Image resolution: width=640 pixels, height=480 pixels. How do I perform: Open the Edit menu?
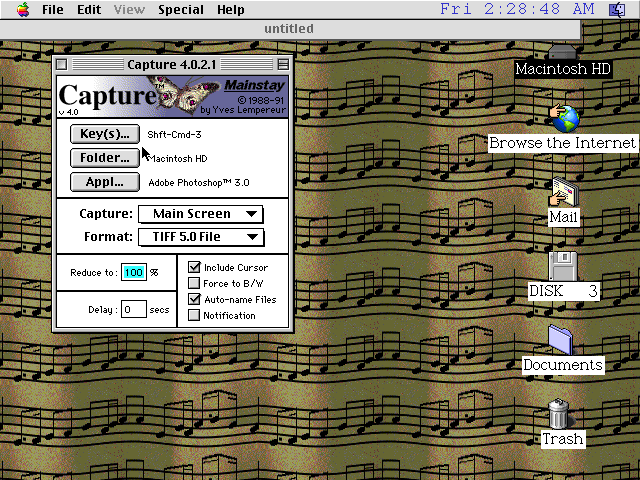click(x=89, y=9)
